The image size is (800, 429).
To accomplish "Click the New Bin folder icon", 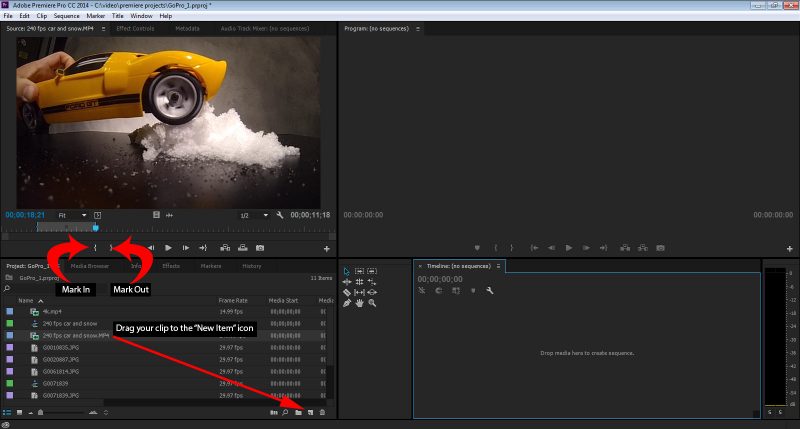I will (298, 412).
